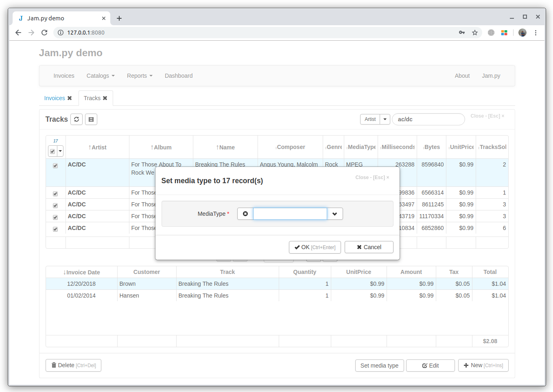Viewport: 553px width, 392px height.
Task: Click the Jam.py demo page title
Action: pos(71,53)
